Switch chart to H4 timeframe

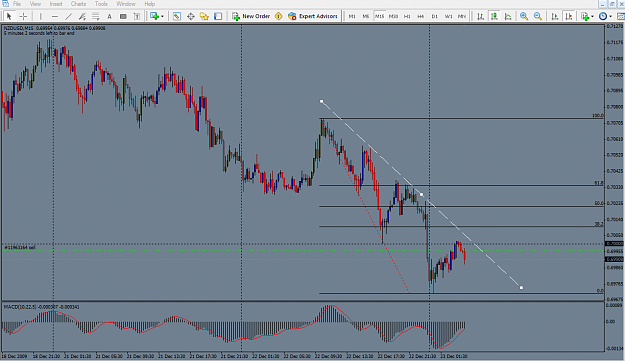click(421, 16)
